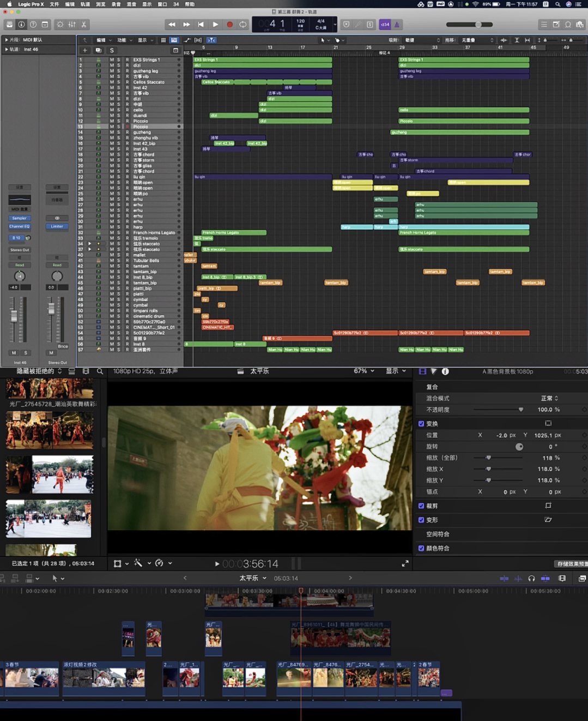This screenshot has height=721, width=588.
Task: Open the Scissors editors button in toolbar
Action: [84, 25]
